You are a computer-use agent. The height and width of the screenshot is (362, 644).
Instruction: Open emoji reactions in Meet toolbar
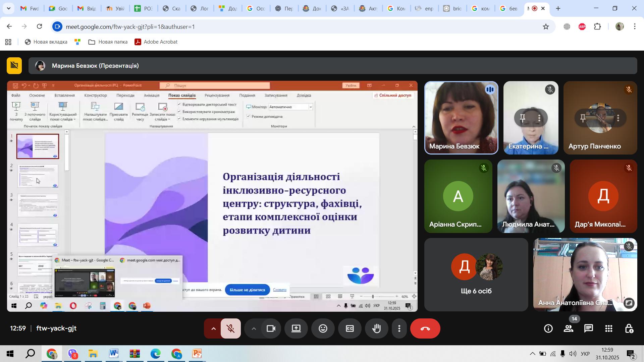coord(323,328)
